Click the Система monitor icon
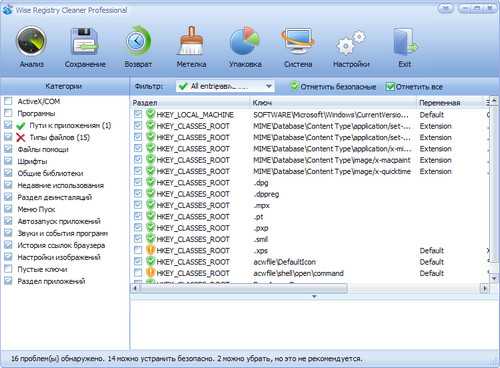 tap(298, 41)
